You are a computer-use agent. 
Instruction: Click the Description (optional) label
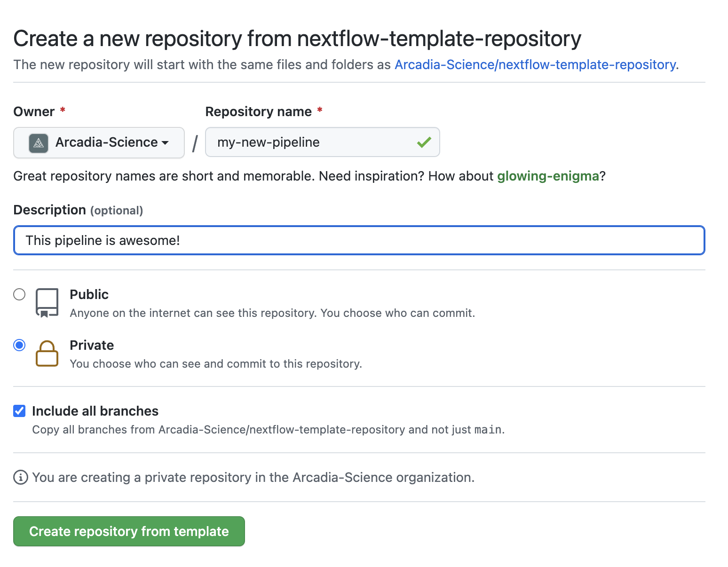click(x=78, y=210)
